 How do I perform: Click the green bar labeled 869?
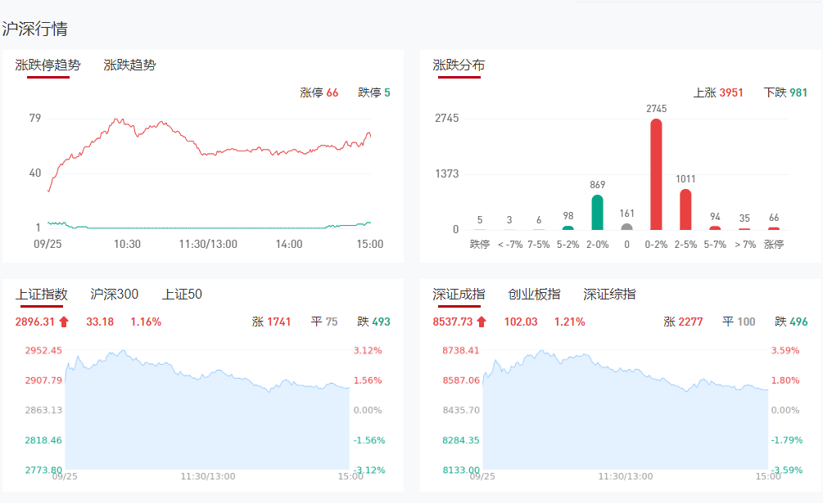tap(597, 213)
